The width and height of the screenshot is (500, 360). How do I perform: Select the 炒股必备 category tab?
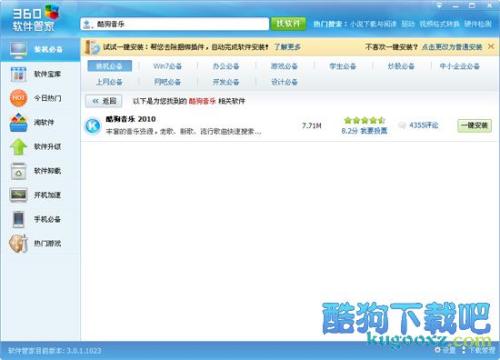(401, 66)
